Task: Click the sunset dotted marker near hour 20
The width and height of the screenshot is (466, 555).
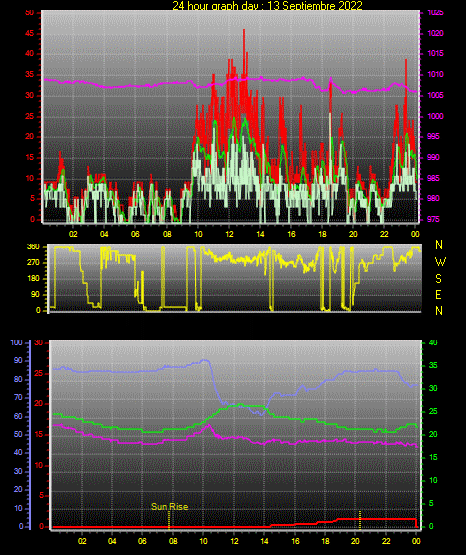Action: coord(360,520)
